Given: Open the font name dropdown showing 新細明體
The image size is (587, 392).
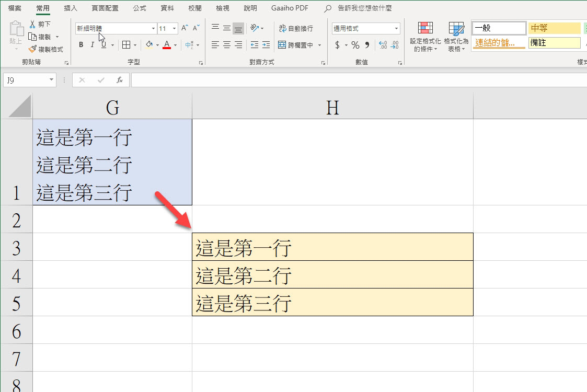Looking at the screenshot, I should 152,28.
